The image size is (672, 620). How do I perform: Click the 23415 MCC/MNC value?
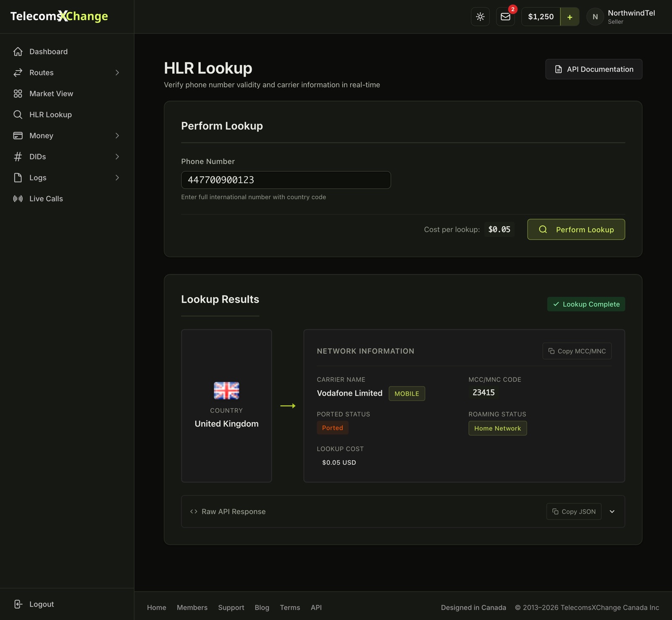pyautogui.click(x=484, y=393)
